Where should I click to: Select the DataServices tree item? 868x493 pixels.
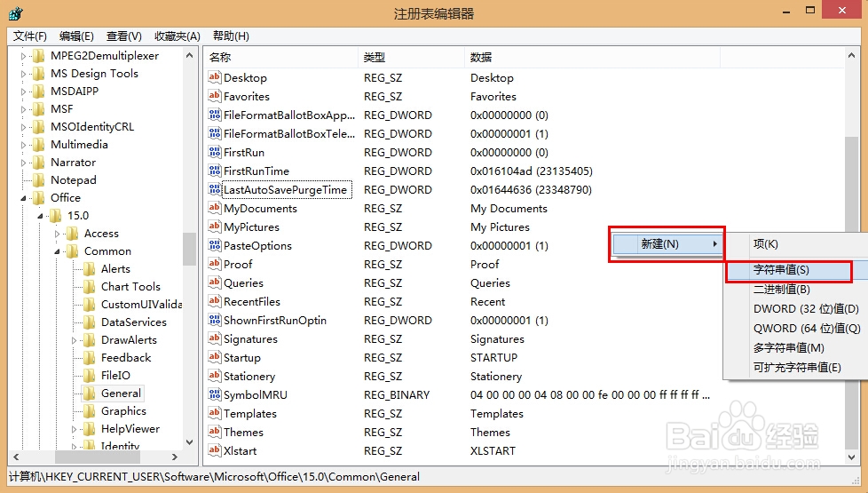coord(133,322)
